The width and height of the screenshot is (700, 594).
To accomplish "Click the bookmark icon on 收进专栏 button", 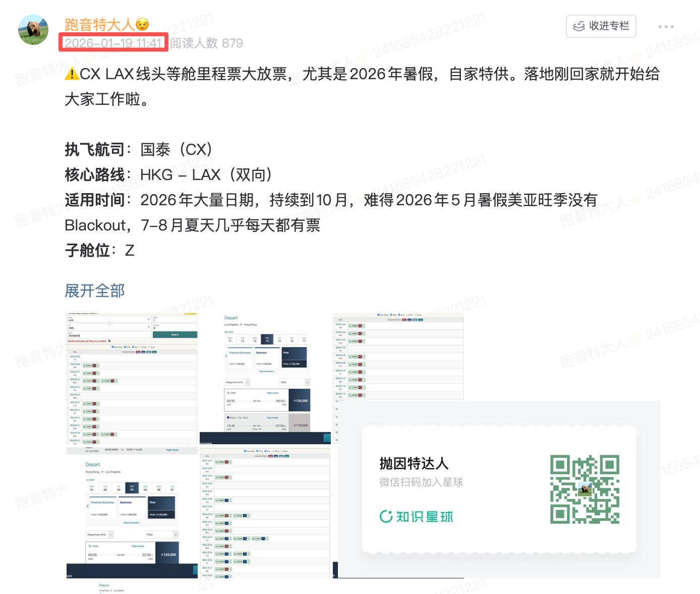I will [x=578, y=26].
